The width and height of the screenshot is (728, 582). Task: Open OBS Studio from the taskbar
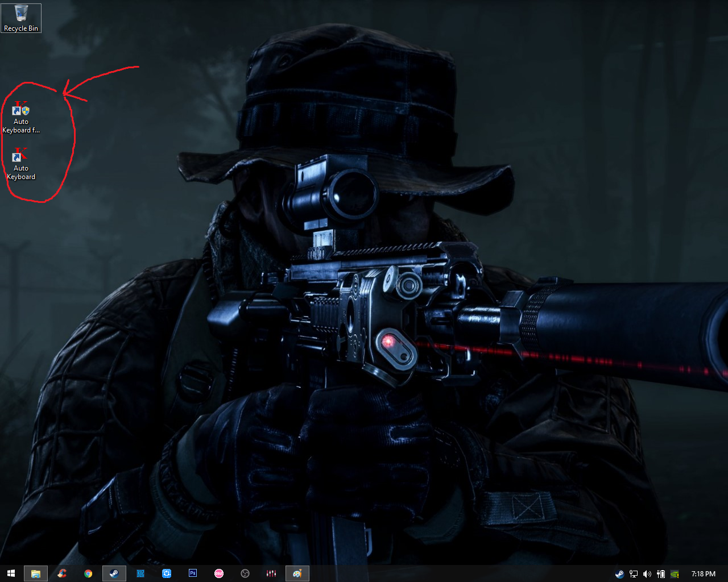pyautogui.click(x=245, y=573)
